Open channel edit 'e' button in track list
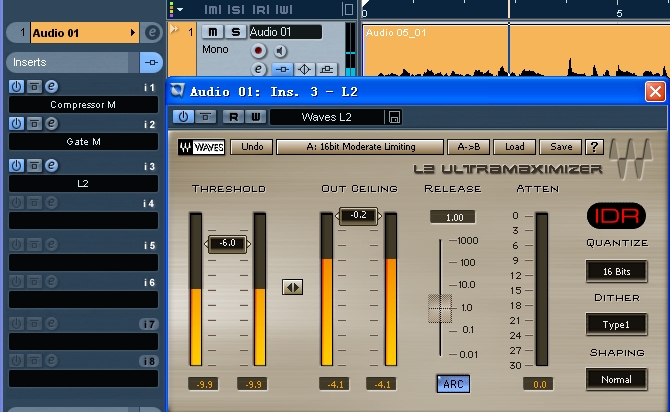The width and height of the screenshot is (670, 412). [258, 69]
